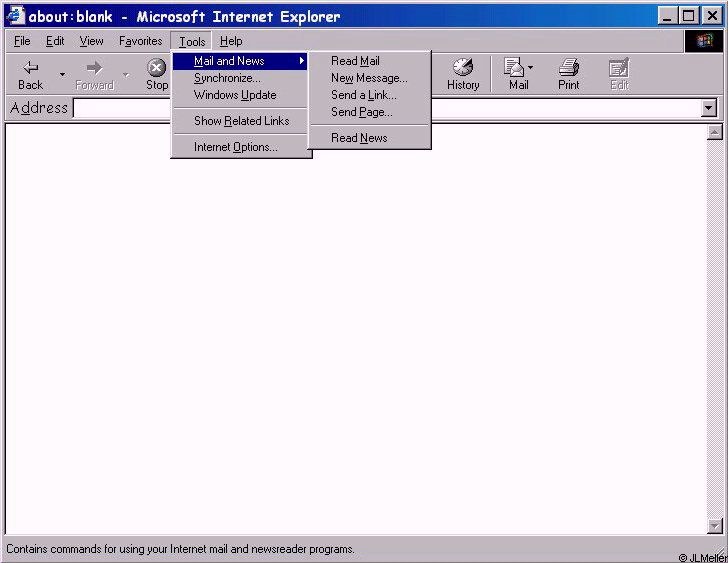Maximize the Internet Explorer window
Screen dimensions: 728x563
(688, 16)
